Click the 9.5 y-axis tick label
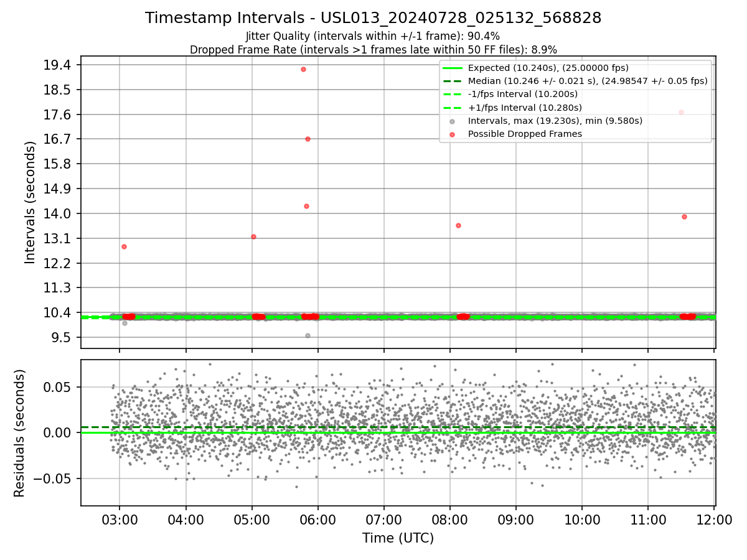 (62, 337)
